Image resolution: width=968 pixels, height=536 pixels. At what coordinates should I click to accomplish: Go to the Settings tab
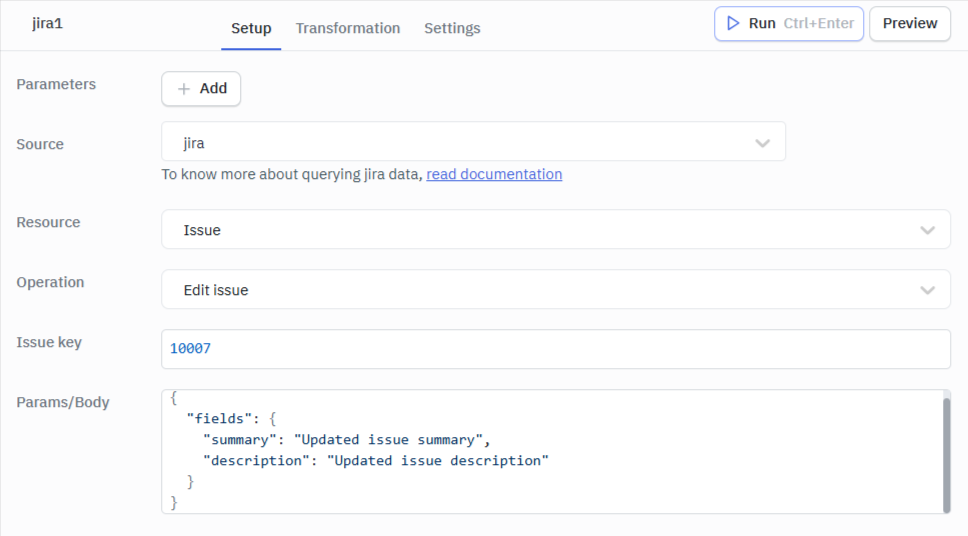[452, 28]
